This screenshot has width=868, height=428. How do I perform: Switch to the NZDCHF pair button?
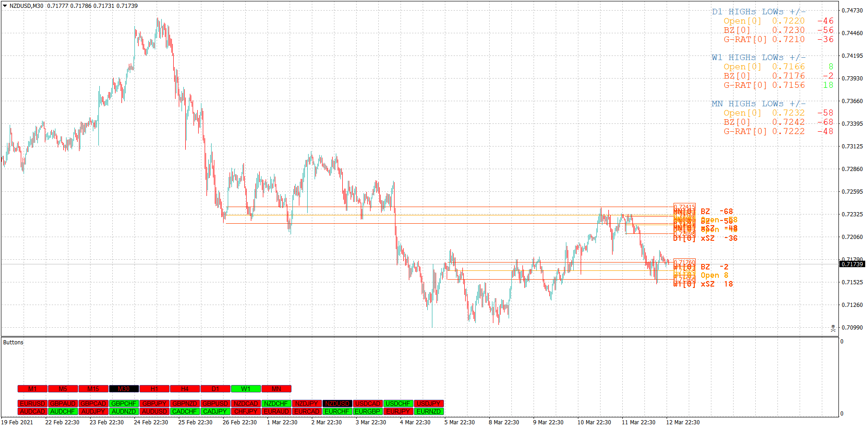[x=276, y=404]
